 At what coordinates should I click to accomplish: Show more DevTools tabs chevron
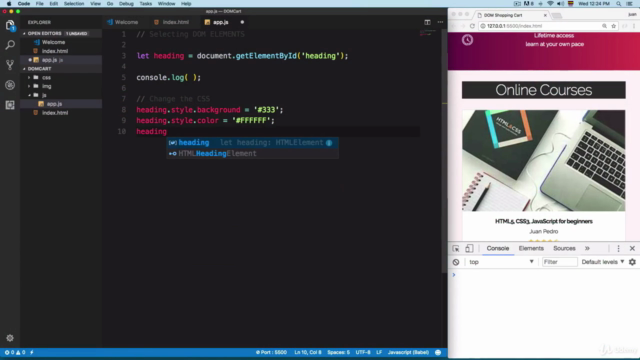tap(587, 248)
